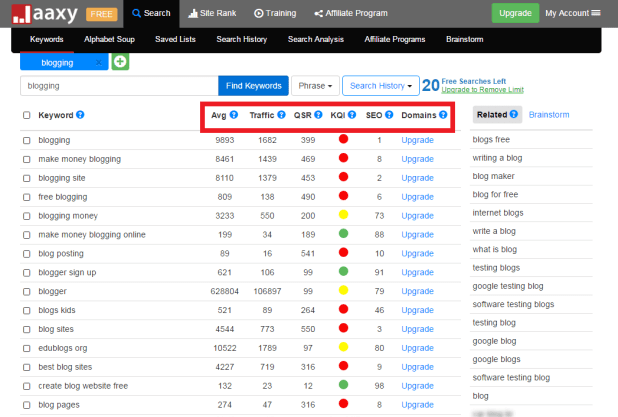The height and width of the screenshot is (417, 618).
Task: Open the Search tab in top bar
Action: (151, 13)
